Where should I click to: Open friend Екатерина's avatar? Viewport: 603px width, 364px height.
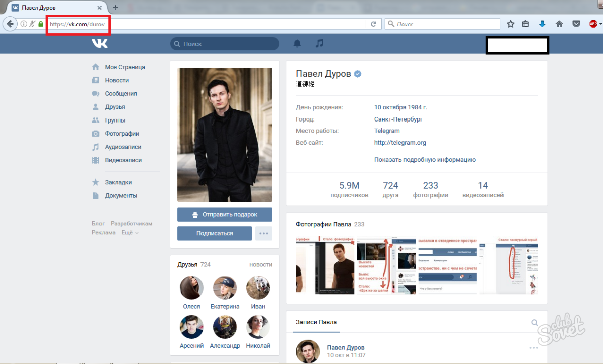pos(225,288)
